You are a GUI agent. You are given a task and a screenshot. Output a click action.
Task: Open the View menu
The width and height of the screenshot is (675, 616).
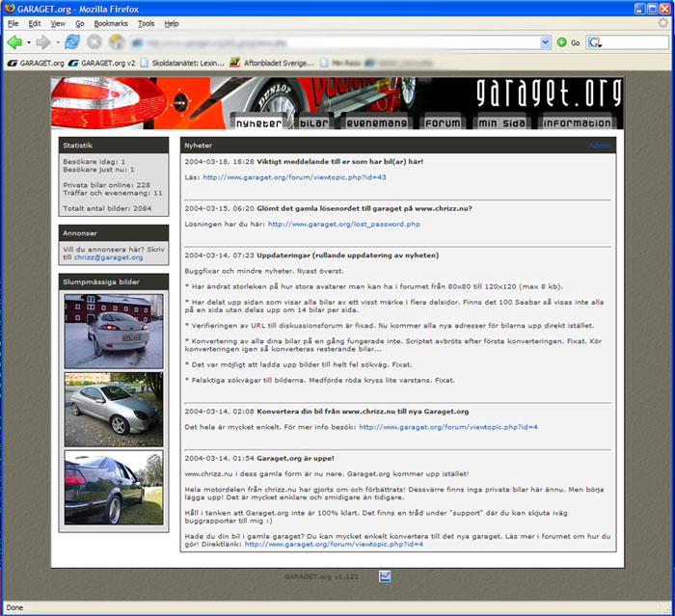coord(58,24)
